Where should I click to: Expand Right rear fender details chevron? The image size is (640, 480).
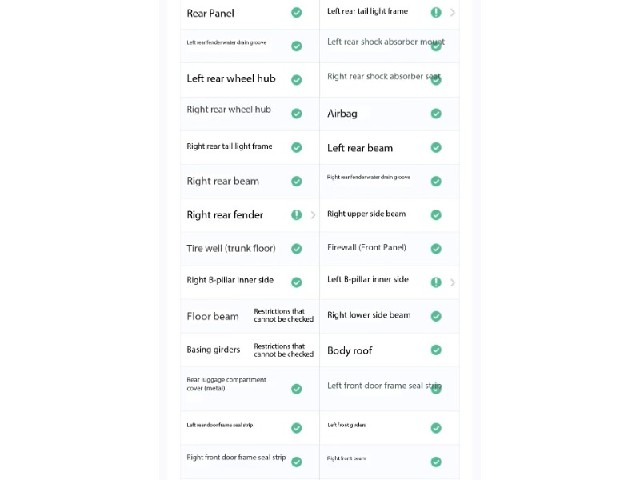[313, 215]
